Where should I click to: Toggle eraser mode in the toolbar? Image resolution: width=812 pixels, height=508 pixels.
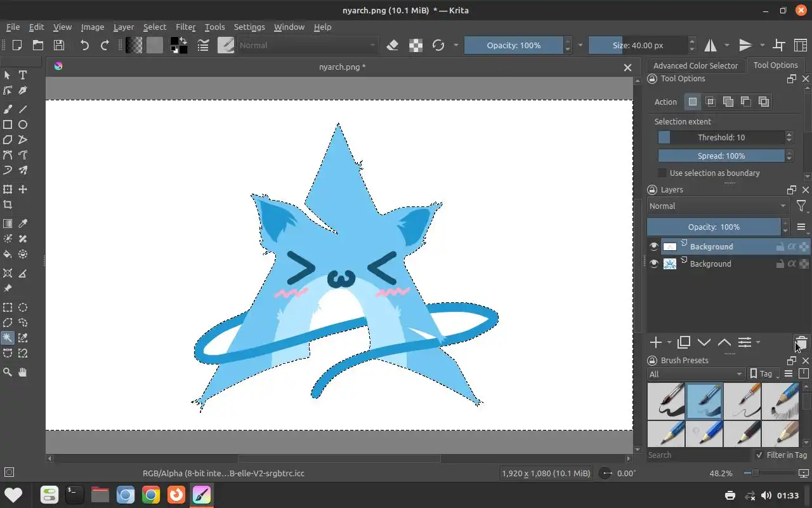(393, 45)
